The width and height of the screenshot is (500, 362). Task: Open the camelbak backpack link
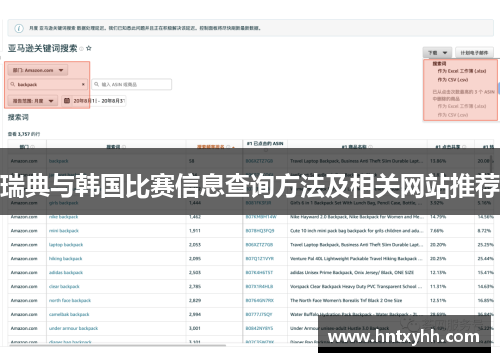(69, 315)
